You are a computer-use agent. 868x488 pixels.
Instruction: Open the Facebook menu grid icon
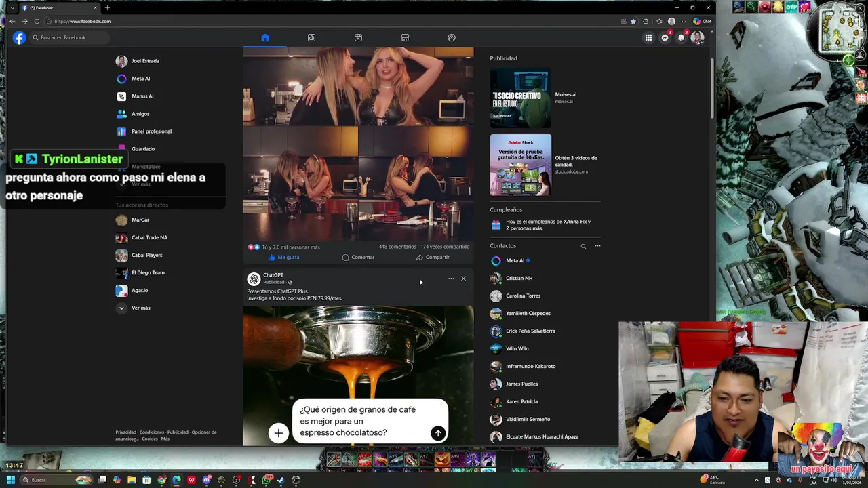click(x=648, y=38)
